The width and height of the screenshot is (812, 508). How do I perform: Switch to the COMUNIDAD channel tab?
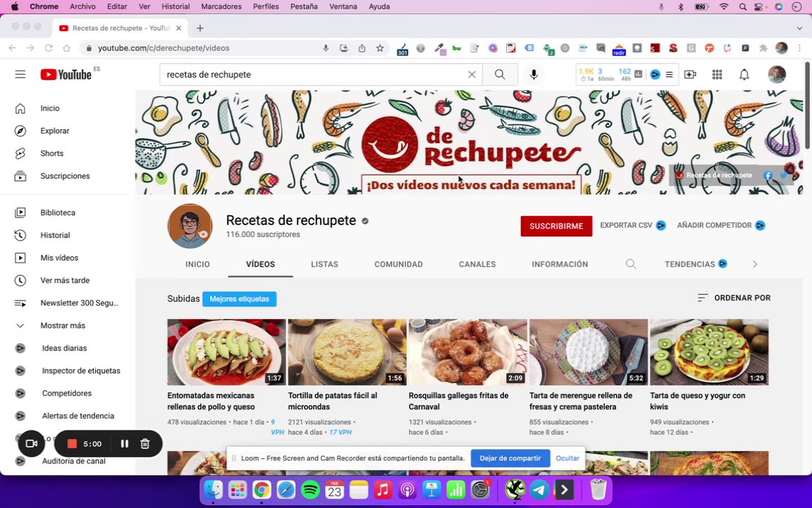399,265
